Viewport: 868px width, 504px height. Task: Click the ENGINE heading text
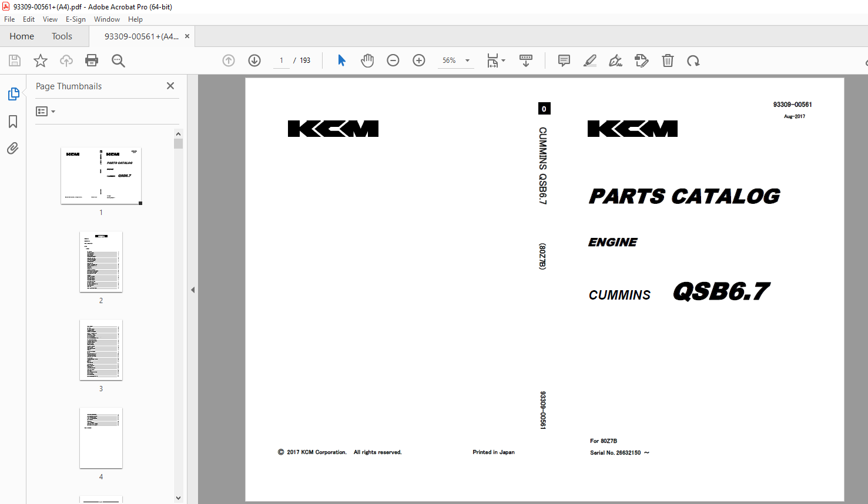click(613, 242)
